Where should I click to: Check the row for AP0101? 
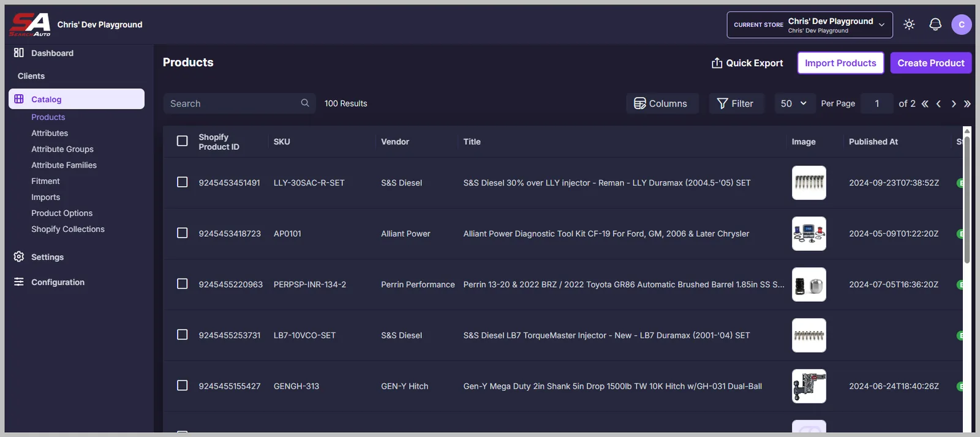pos(182,233)
